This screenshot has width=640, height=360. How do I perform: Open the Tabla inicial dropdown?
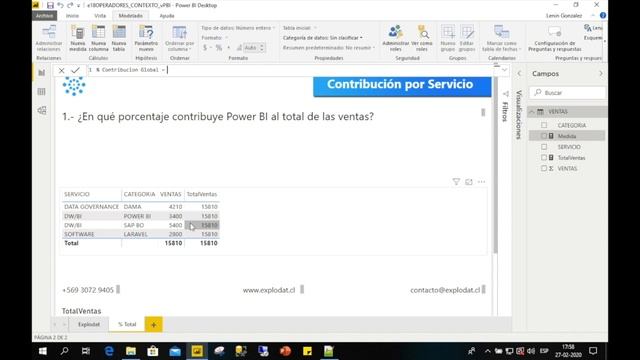pyautogui.click(x=300, y=28)
